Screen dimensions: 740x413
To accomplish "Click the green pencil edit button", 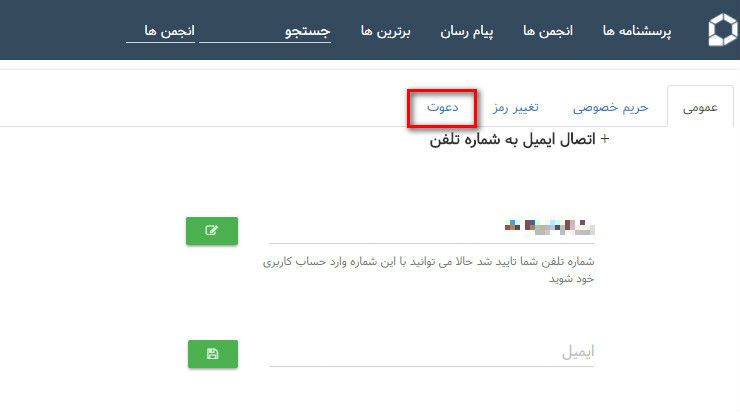I will coord(212,230).
